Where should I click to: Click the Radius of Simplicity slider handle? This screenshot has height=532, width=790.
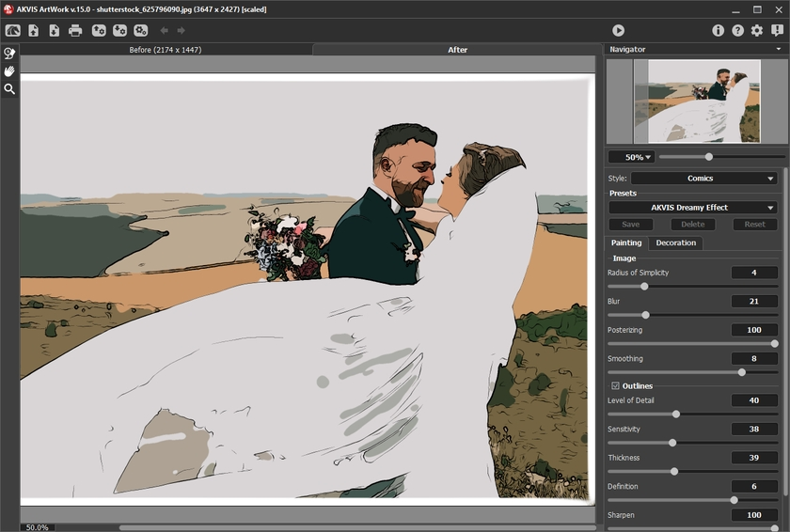click(x=644, y=286)
